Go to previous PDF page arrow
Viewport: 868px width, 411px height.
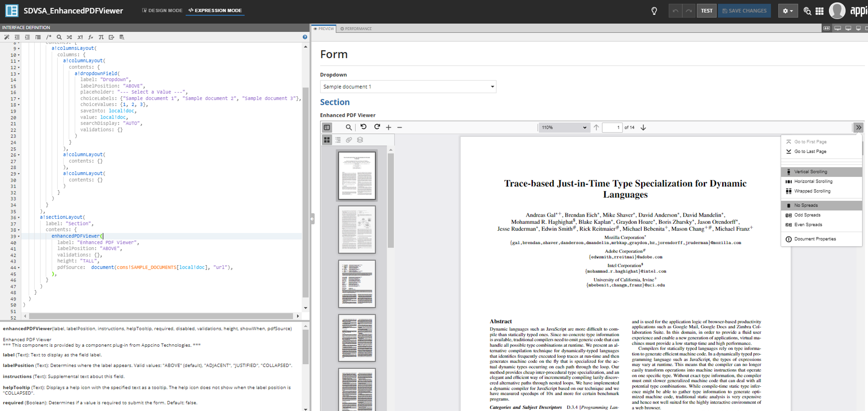[596, 127]
